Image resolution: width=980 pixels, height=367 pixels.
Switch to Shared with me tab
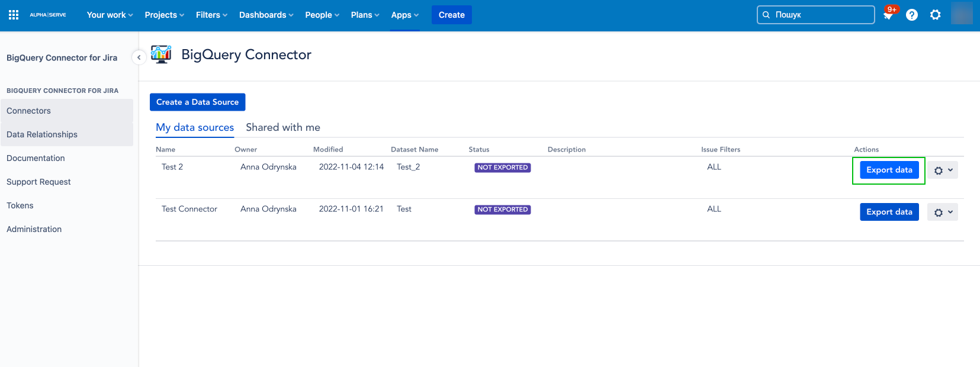pyautogui.click(x=283, y=127)
